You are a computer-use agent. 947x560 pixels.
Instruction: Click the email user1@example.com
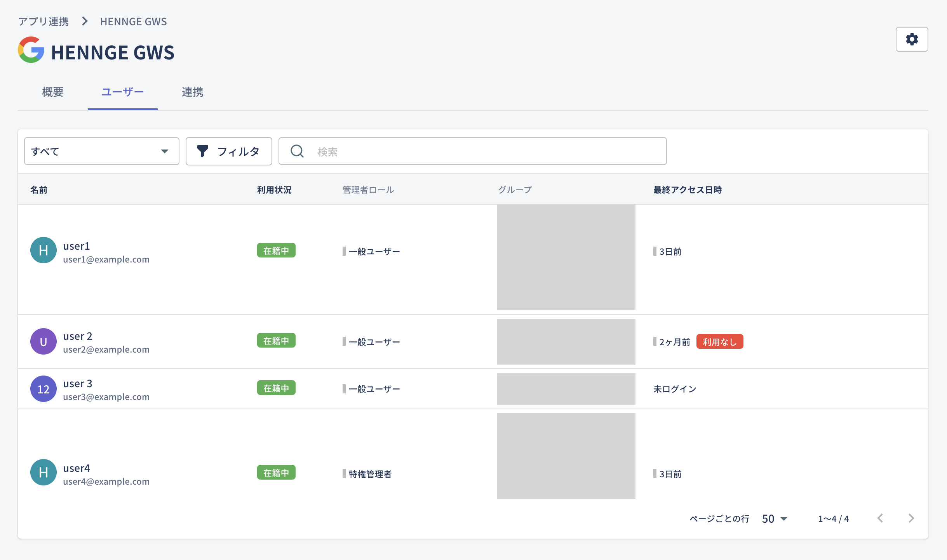click(x=106, y=259)
